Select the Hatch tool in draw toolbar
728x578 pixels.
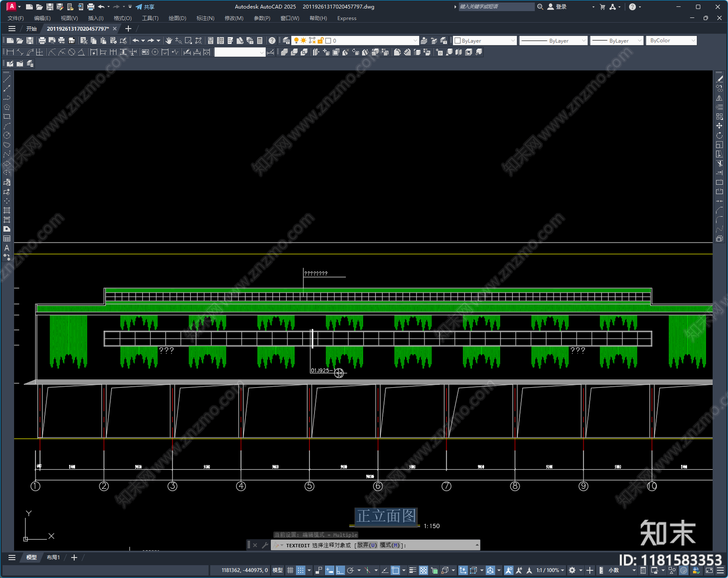click(x=7, y=210)
